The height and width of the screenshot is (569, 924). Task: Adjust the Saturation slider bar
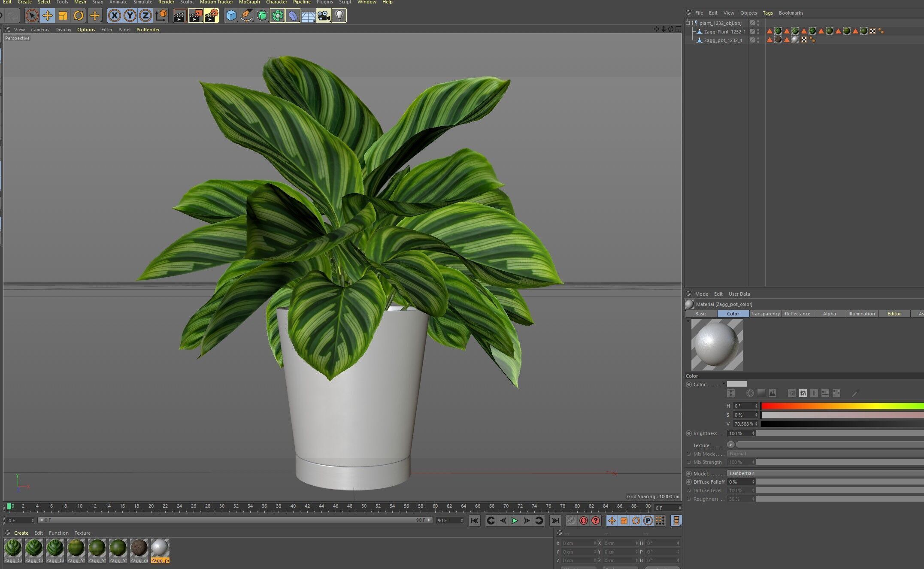click(x=842, y=415)
